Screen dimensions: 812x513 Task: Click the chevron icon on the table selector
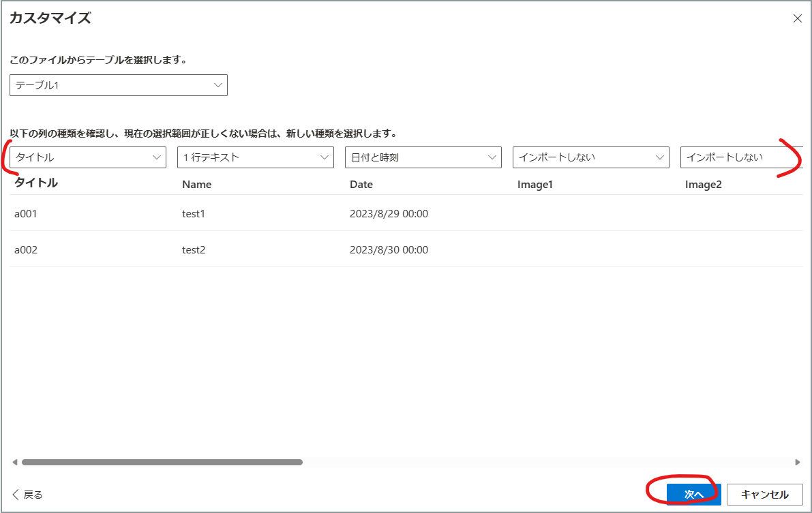(x=217, y=85)
